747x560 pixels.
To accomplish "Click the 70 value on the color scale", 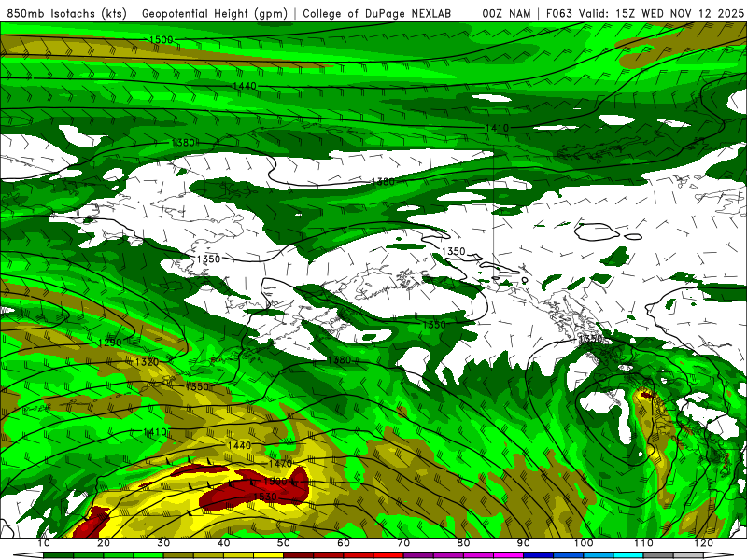I will [x=403, y=543].
